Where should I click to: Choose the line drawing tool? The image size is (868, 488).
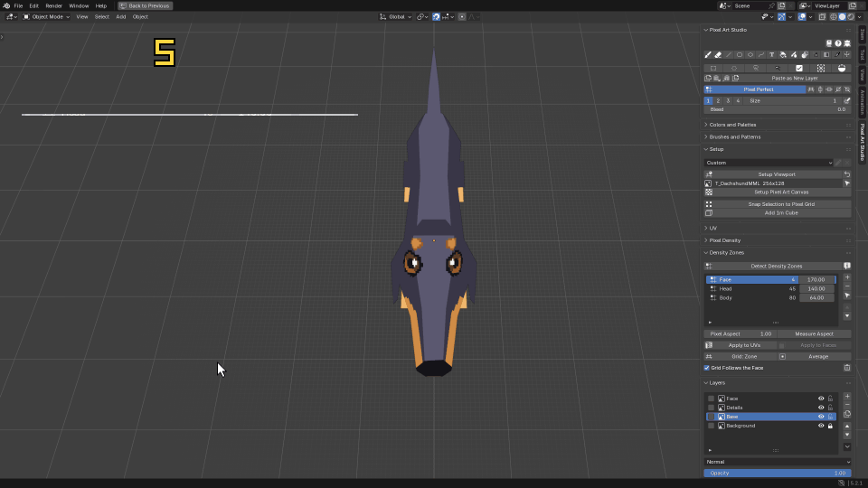[729, 55]
